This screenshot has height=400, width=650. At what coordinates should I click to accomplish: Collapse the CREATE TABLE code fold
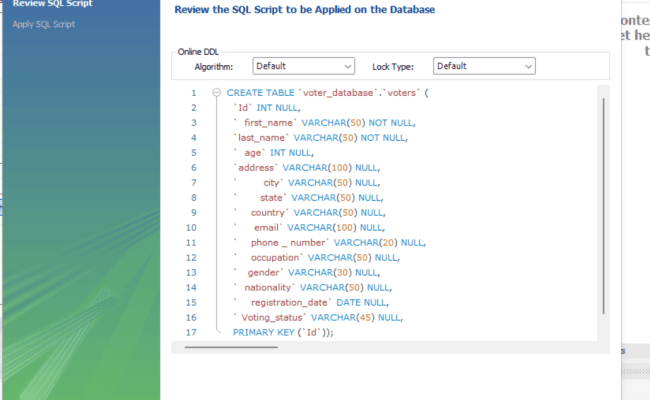[x=216, y=92]
